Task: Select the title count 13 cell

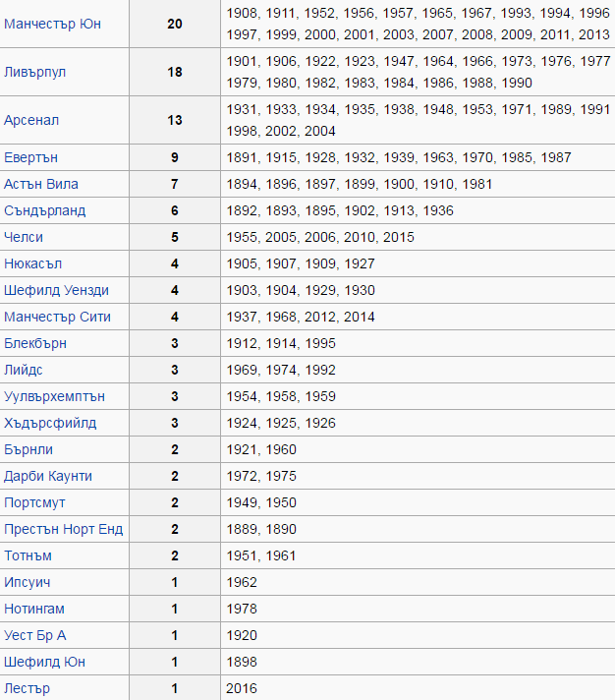Action: (x=175, y=120)
